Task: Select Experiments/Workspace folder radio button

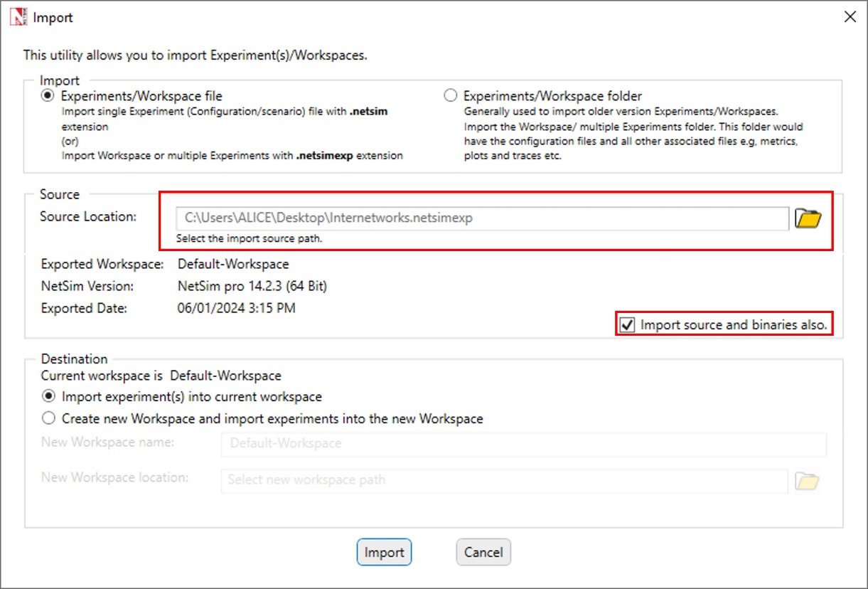Action: [450, 95]
